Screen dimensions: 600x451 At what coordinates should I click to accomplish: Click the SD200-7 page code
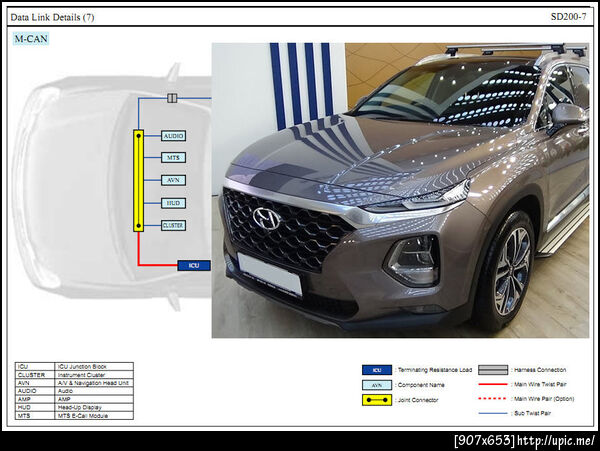click(568, 17)
